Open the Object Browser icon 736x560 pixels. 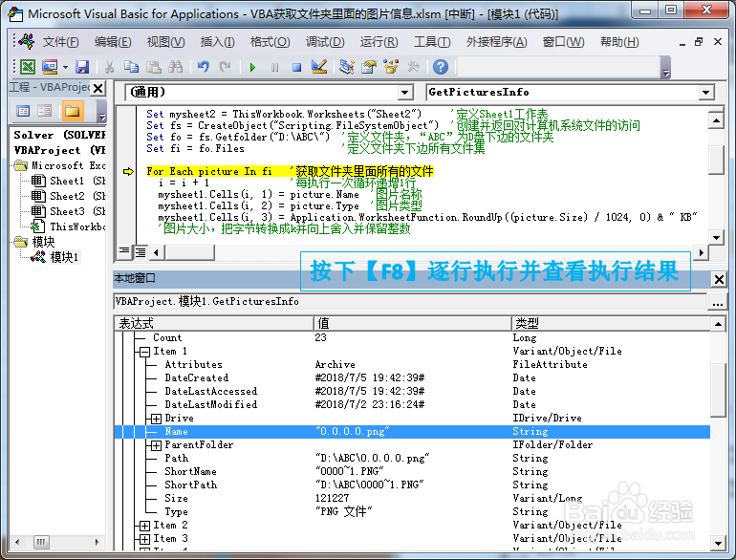[391, 67]
